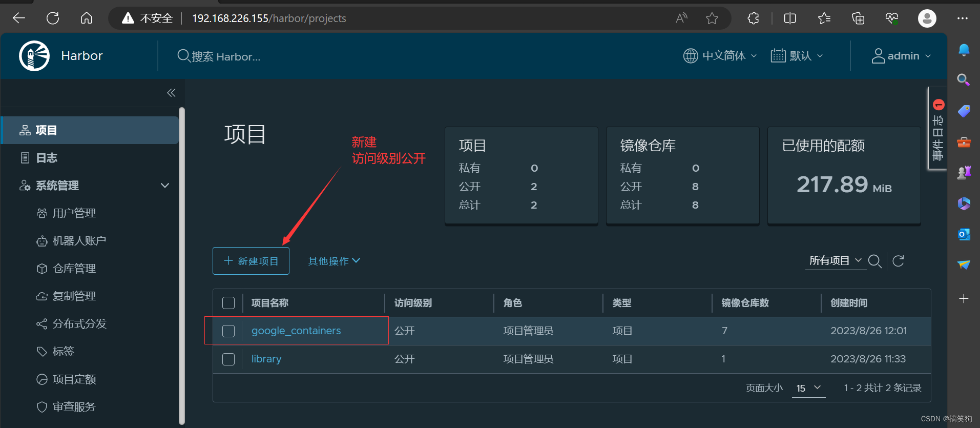Sort by 镜像仓库数 column header
The height and width of the screenshot is (428, 980).
tap(745, 303)
